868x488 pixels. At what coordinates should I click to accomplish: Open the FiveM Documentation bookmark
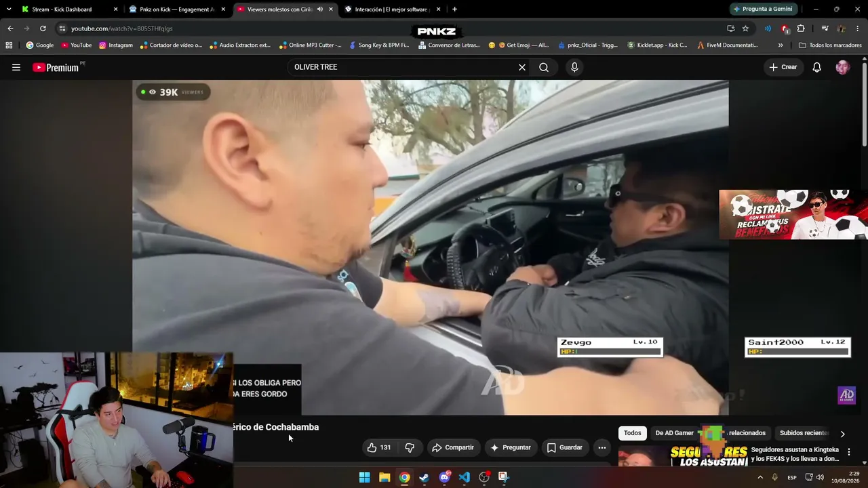pos(728,45)
